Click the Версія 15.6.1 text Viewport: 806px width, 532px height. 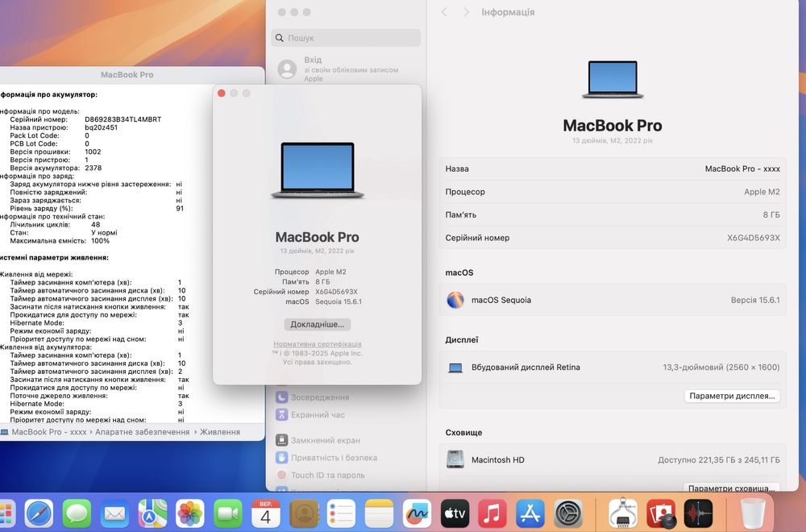[x=755, y=300]
